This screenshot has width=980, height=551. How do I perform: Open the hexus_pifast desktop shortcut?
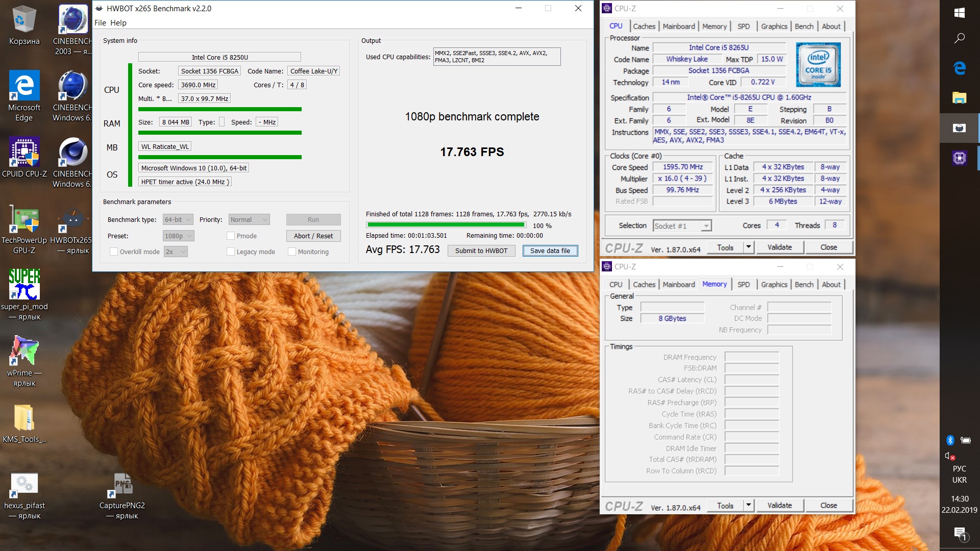pyautogui.click(x=24, y=494)
